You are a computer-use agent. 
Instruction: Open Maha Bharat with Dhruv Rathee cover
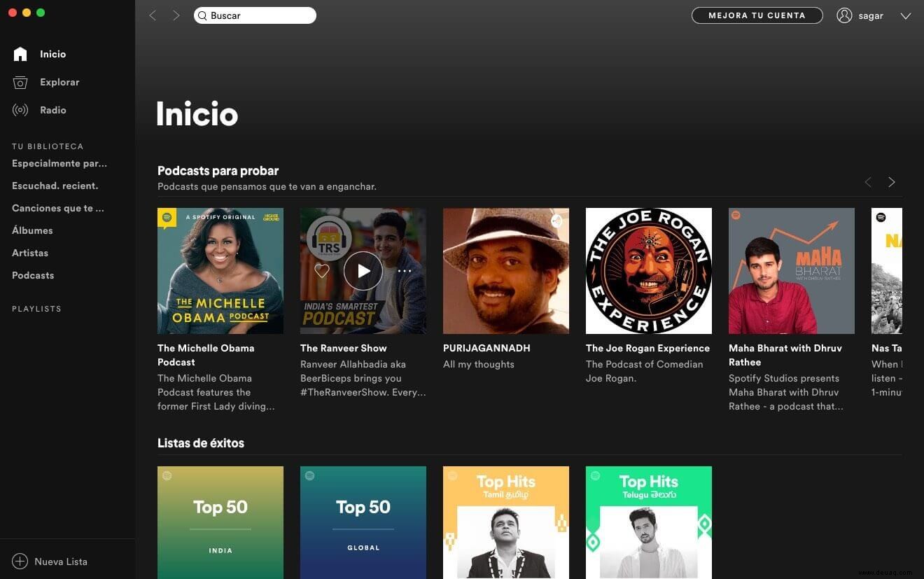tap(792, 271)
